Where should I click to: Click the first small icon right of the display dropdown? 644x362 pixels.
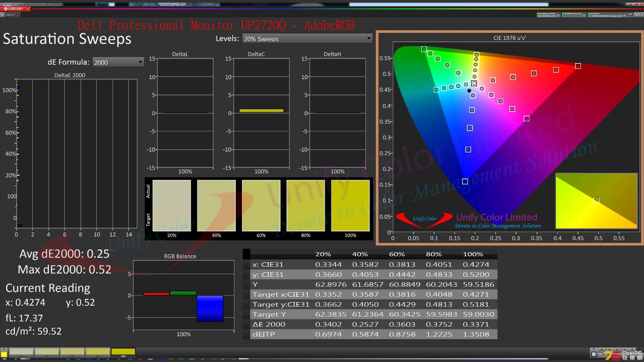631,15
